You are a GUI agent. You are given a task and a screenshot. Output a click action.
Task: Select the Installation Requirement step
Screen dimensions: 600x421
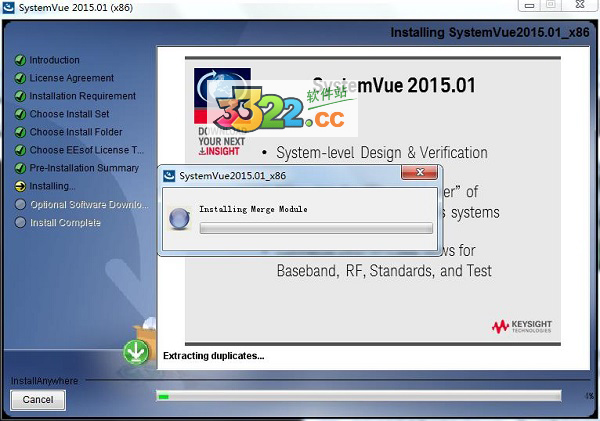coord(82,96)
